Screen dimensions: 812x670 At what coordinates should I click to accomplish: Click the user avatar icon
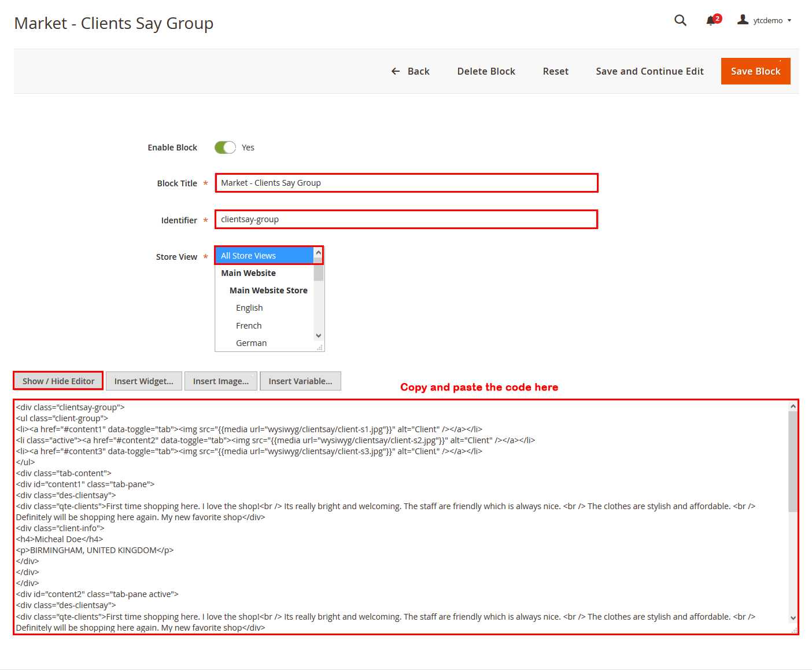pos(743,20)
